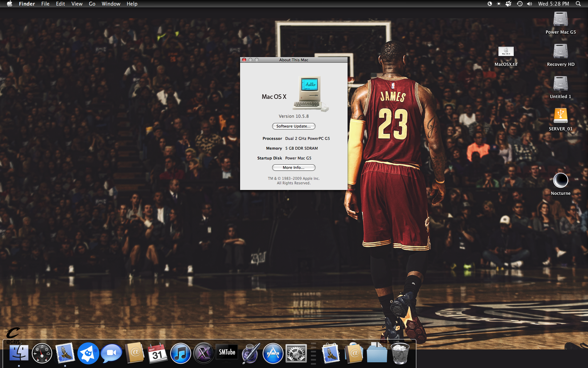Select the SERVER_01 USB drive icon
588x368 pixels.
(560, 116)
